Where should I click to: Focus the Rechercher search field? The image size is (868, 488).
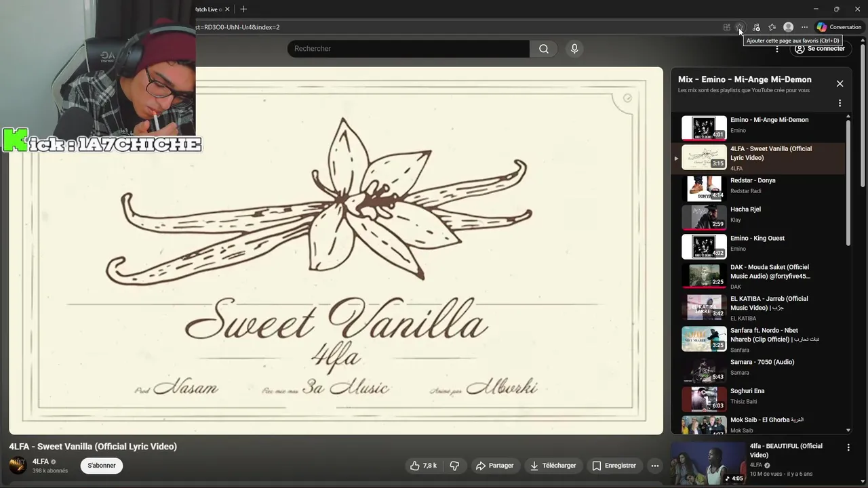point(408,49)
